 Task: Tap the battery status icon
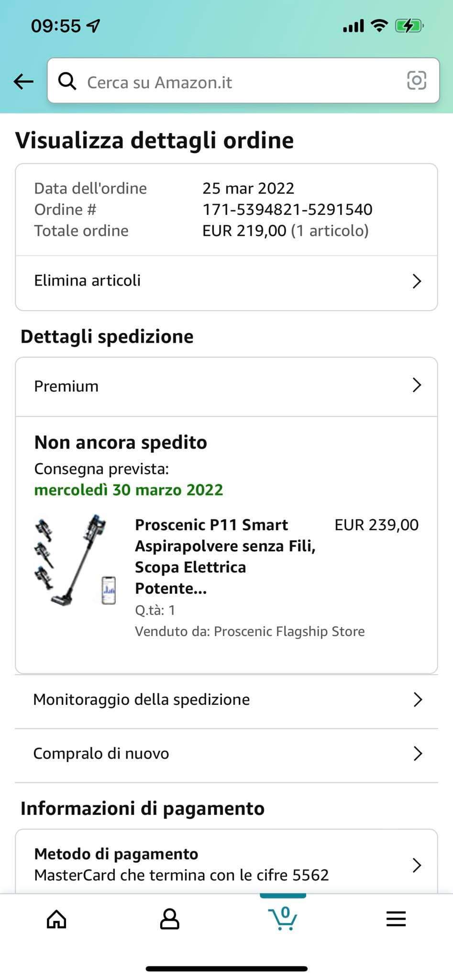tap(409, 26)
